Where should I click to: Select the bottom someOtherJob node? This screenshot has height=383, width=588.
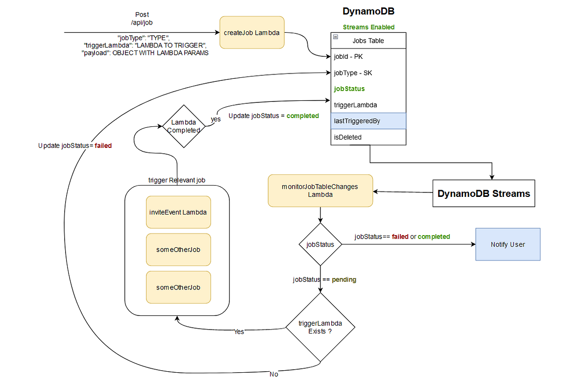click(x=178, y=287)
